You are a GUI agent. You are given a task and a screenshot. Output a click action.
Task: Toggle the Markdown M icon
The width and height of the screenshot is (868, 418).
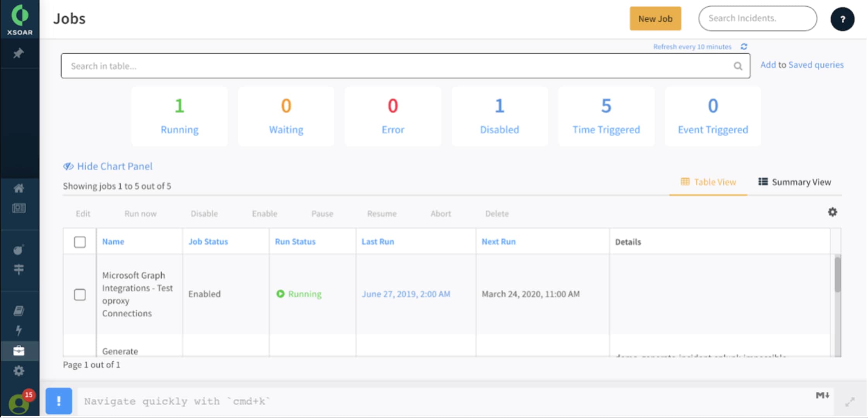[x=822, y=395]
